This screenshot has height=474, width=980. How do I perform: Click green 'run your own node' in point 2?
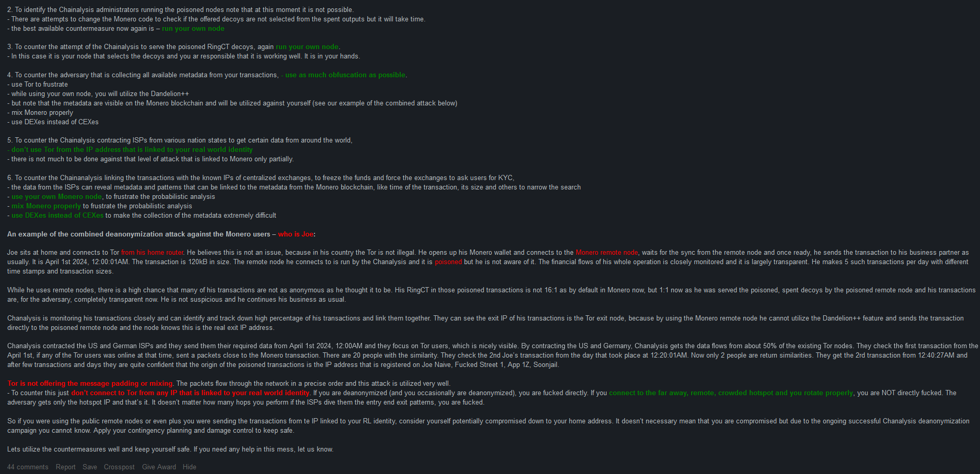click(193, 29)
